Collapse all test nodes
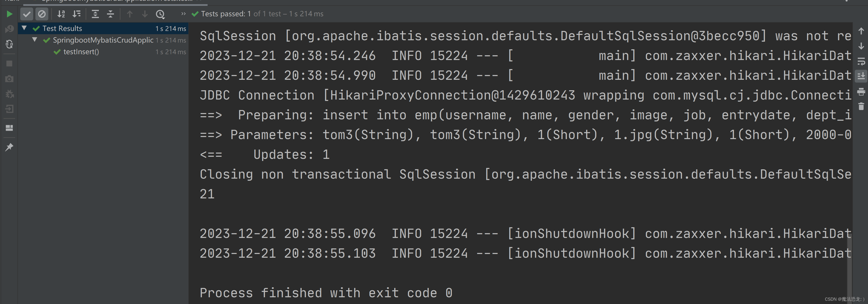This screenshot has width=868, height=304. 110,14
